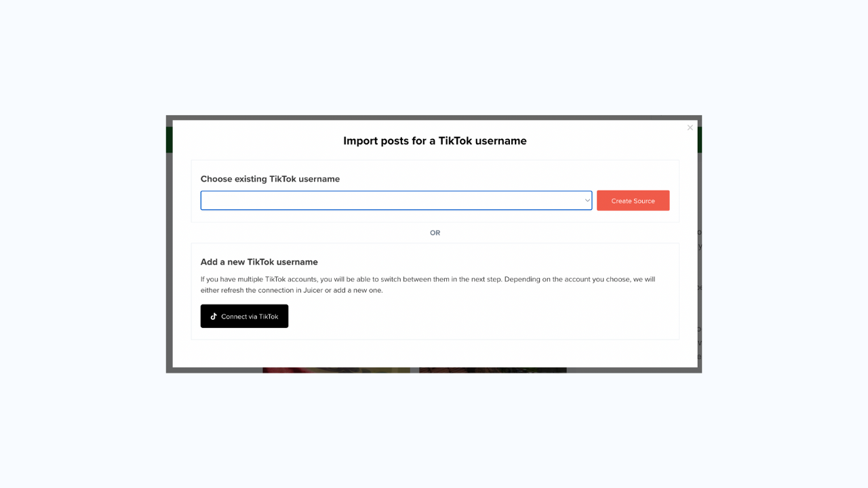The height and width of the screenshot is (488, 868).
Task: Click the Import posts dialog title
Action: coord(435,141)
